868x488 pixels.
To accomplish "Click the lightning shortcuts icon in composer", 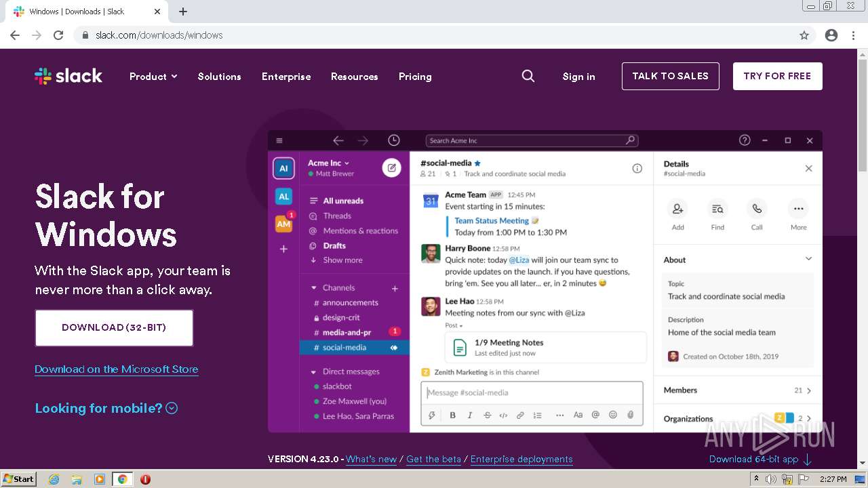I will pyautogui.click(x=431, y=415).
